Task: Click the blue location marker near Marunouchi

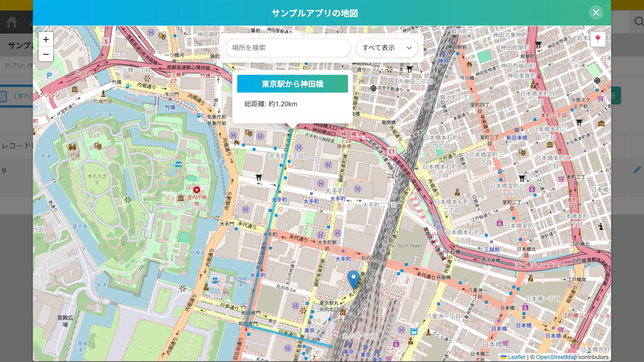Action: pyautogui.click(x=353, y=278)
